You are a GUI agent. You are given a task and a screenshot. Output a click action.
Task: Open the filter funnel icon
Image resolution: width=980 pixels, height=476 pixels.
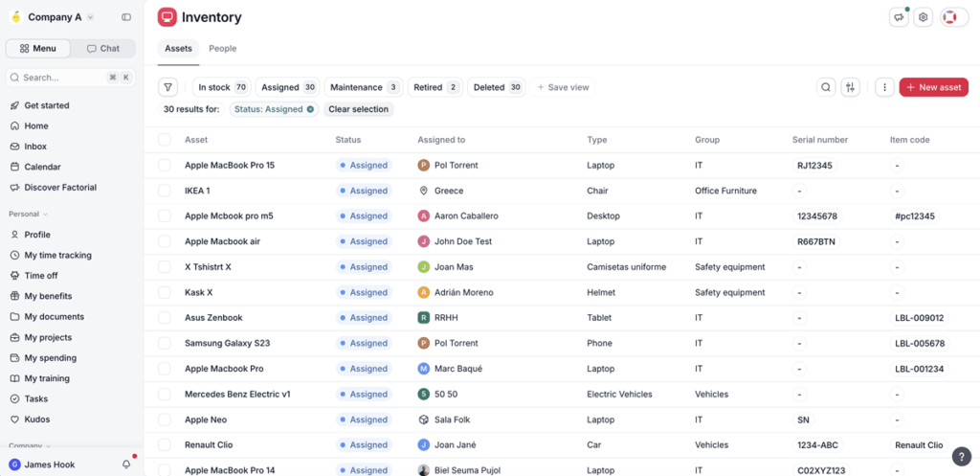(x=168, y=87)
